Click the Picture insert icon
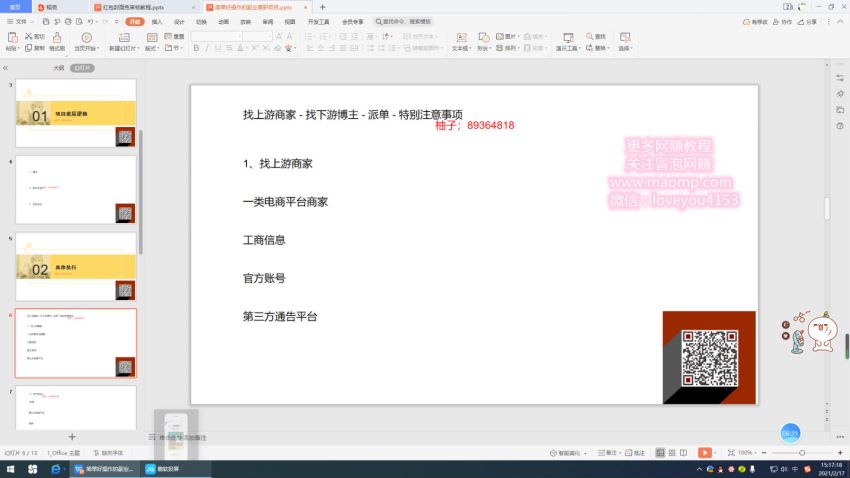Screen dimensions: 850x478 (x=500, y=36)
